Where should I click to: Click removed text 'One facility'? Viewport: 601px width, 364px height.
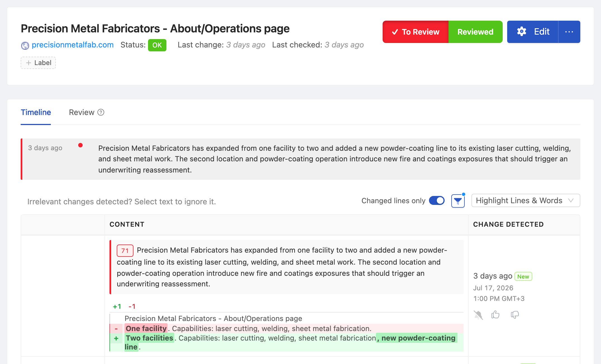146,329
